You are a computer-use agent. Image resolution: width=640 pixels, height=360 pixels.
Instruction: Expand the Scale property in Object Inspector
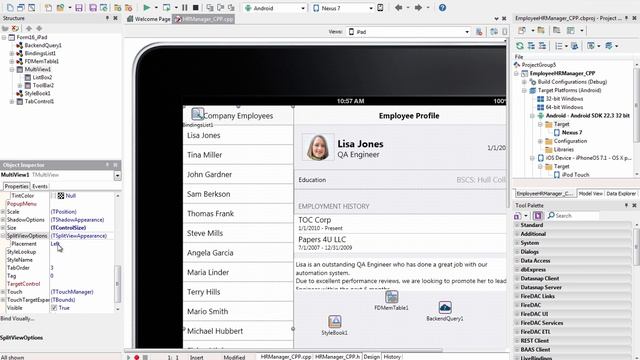point(3,212)
